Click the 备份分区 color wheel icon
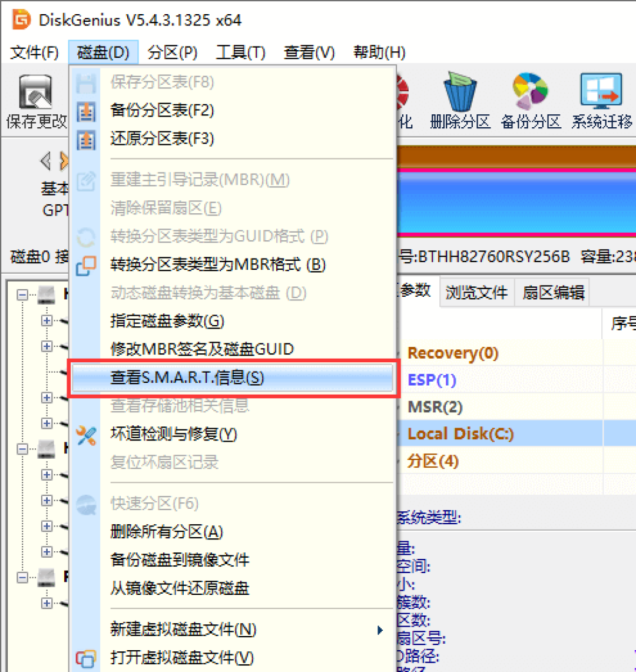 (x=530, y=91)
